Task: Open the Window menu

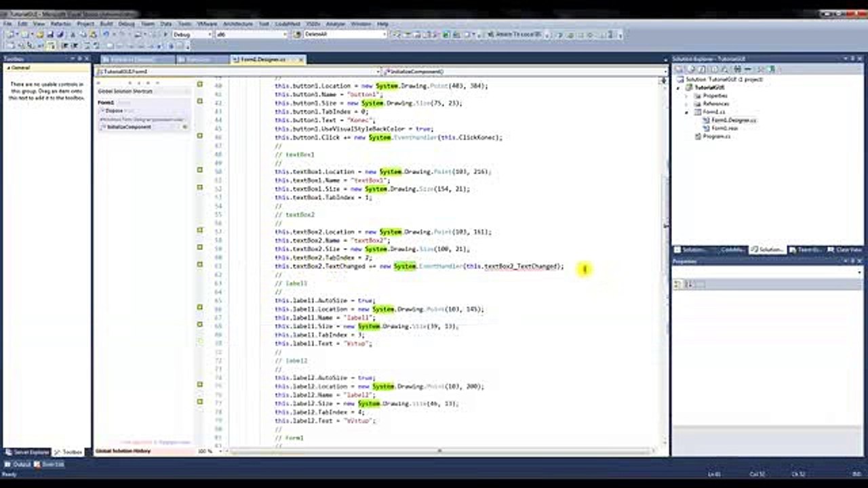Action: (x=361, y=24)
